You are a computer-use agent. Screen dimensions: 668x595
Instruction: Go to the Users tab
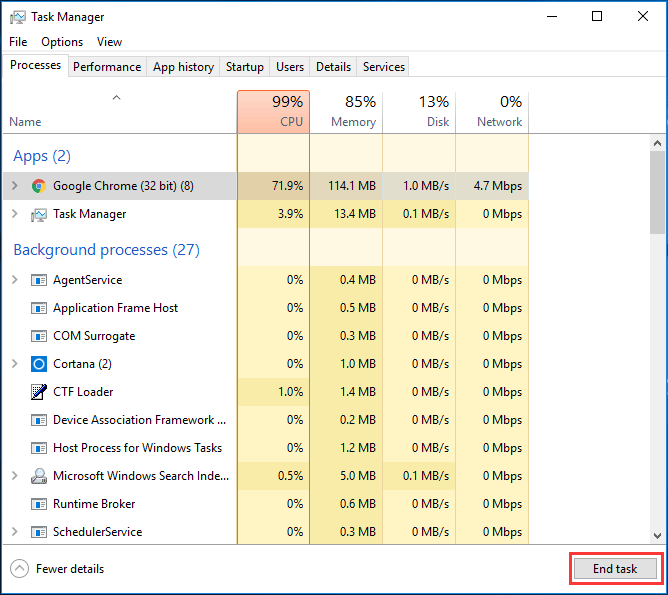[290, 67]
